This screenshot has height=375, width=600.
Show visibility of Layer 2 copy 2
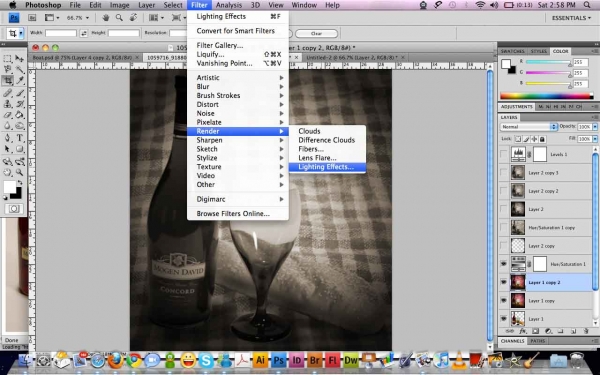[504, 191]
